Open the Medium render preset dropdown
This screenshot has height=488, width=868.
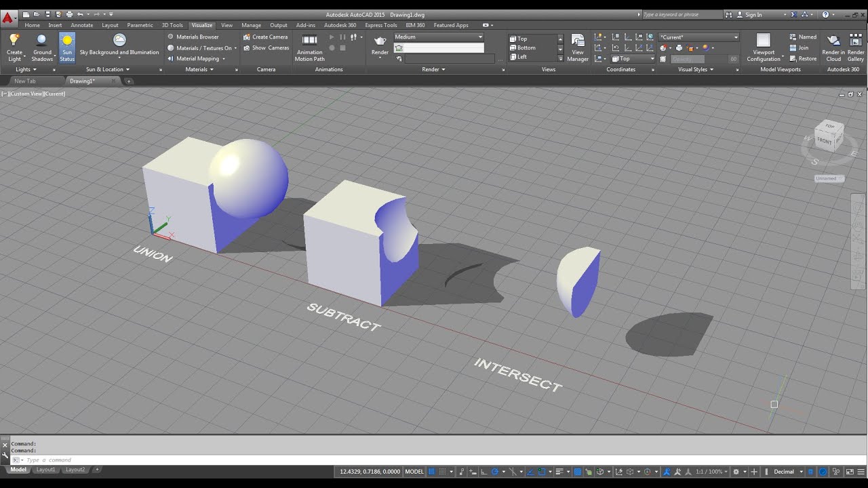439,37
